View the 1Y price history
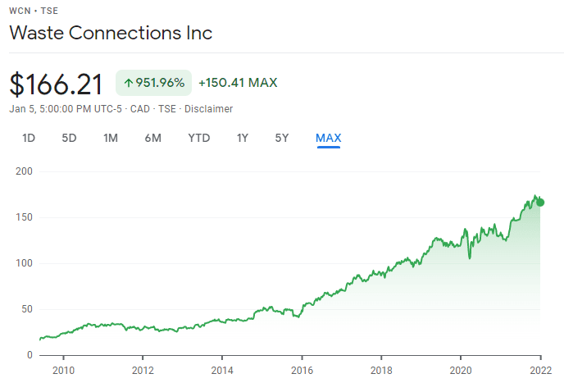The height and width of the screenshot is (392, 564). pyautogui.click(x=242, y=138)
